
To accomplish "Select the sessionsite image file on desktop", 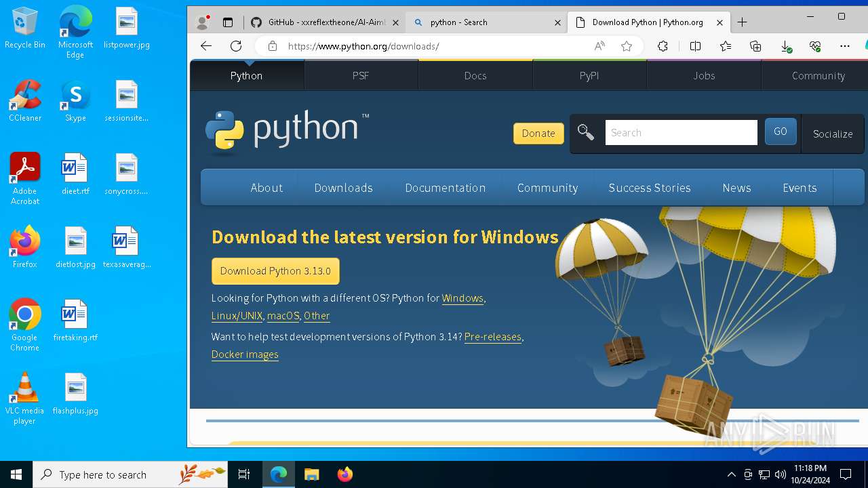I will [x=127, y=101].
